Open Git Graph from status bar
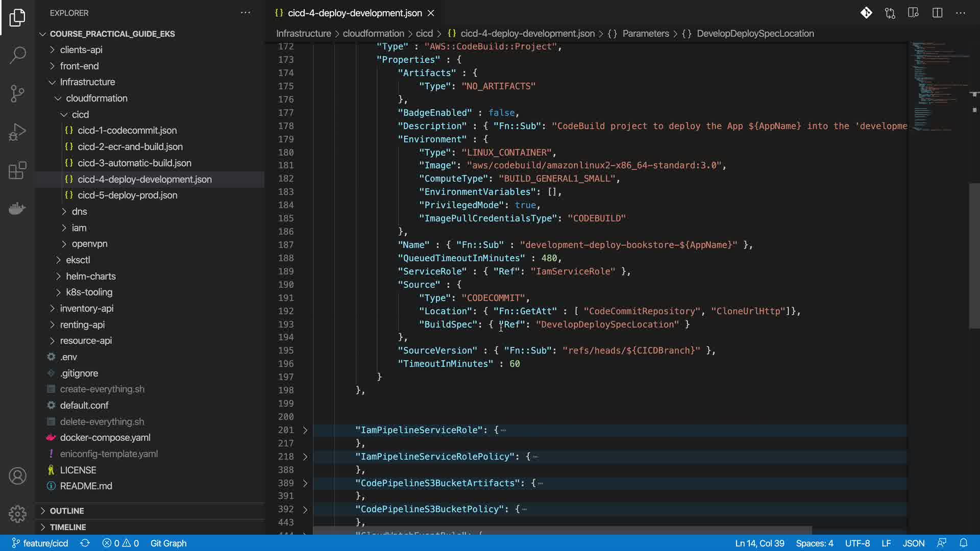980x551 pixels. (x=168, y=543)
